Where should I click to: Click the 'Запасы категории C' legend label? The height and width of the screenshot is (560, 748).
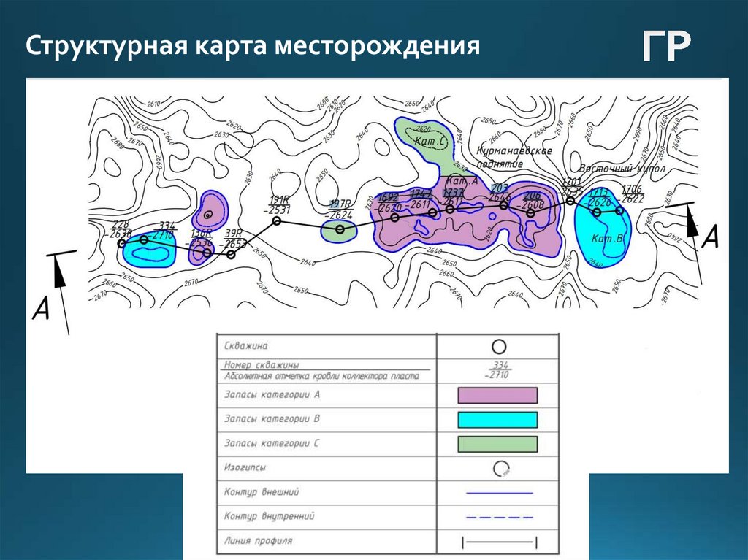pos(272,444)
